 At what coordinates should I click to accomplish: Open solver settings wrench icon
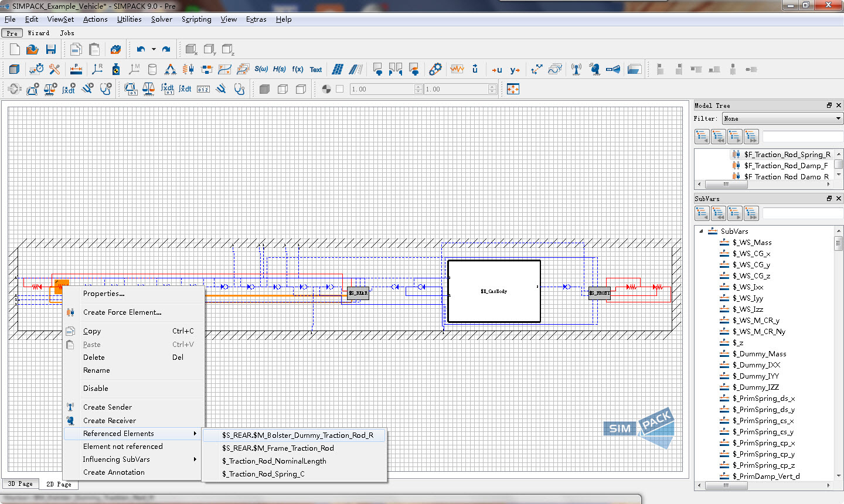55,69
